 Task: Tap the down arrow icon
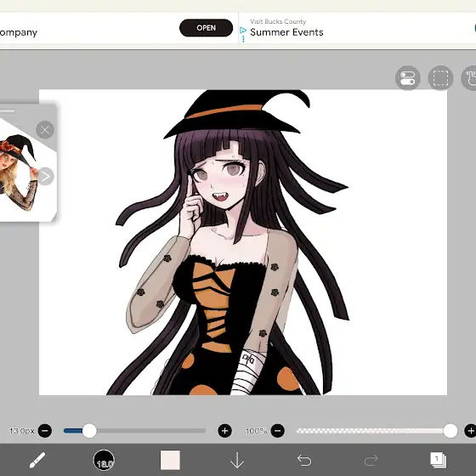pos(237,460)
